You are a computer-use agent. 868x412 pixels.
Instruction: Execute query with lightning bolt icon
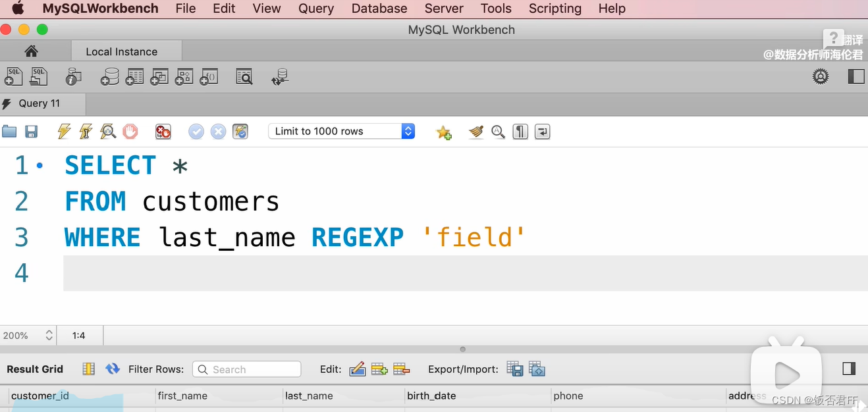click(x=64, y=132)
